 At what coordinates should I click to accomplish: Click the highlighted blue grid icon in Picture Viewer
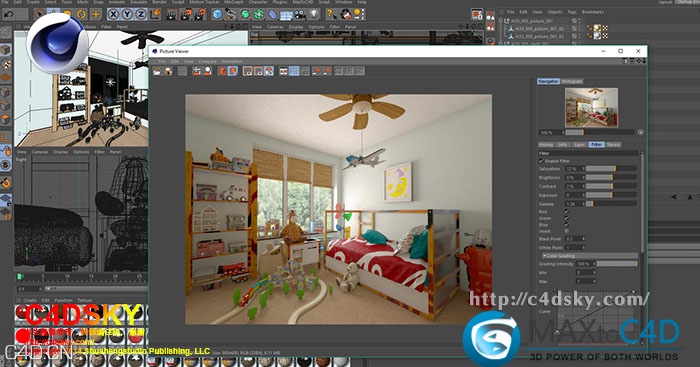click(294, 71)
